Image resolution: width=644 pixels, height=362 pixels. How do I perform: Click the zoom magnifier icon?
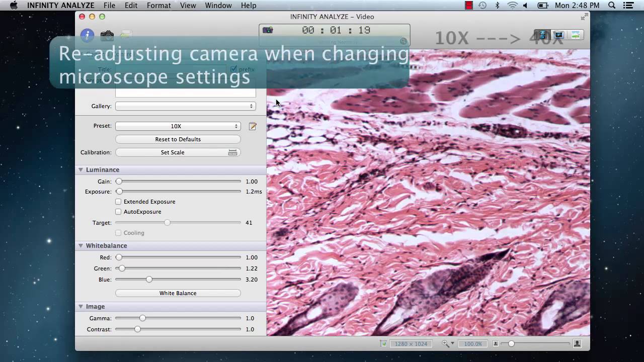click(x=445, y=343)
